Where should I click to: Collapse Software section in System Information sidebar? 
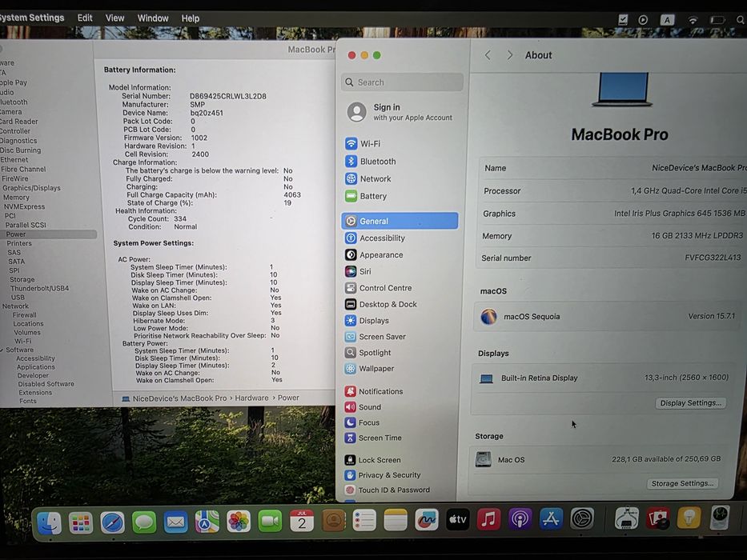coord(2,350)
